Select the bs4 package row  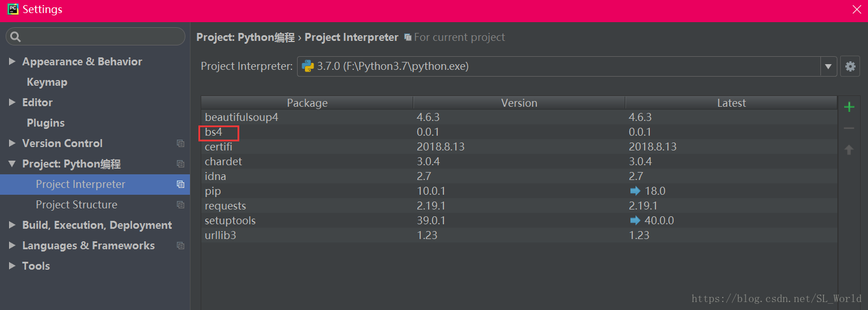click(x=519, y=132)
